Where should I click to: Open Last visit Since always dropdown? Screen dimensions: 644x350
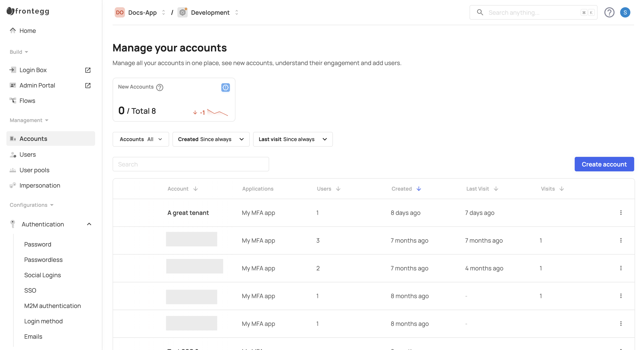click(293, 139)
